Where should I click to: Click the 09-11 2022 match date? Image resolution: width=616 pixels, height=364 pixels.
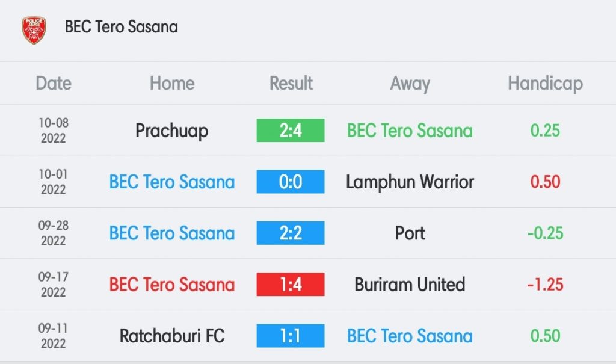54,336
